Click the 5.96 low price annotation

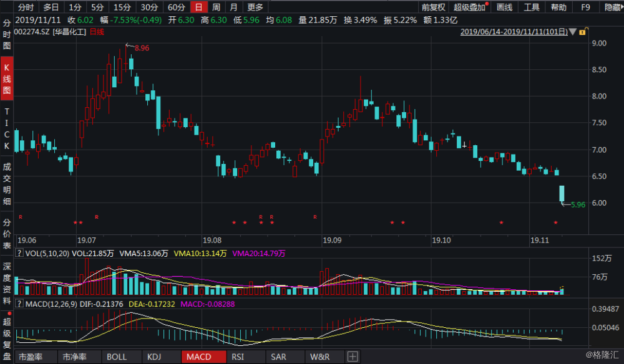[578, 204]
